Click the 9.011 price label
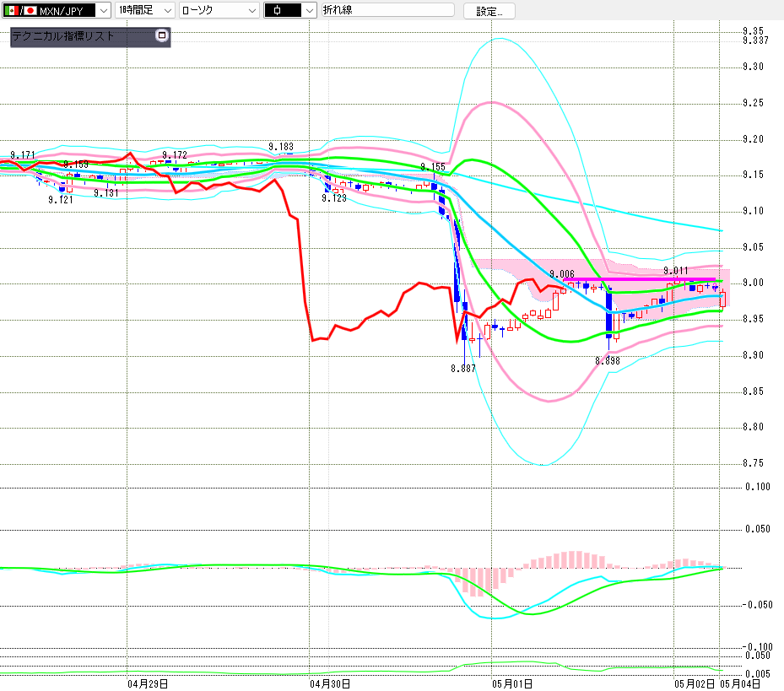The height and width of the screenshot is (691, 784). pos(675,271)
